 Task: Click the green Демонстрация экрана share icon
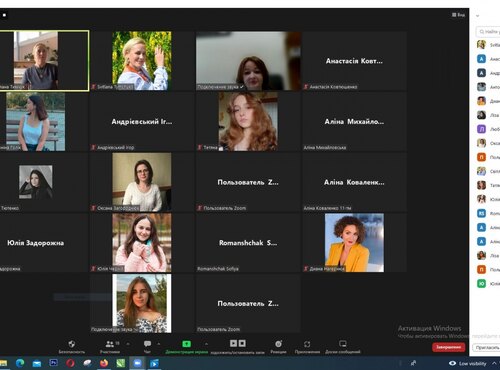187,344
